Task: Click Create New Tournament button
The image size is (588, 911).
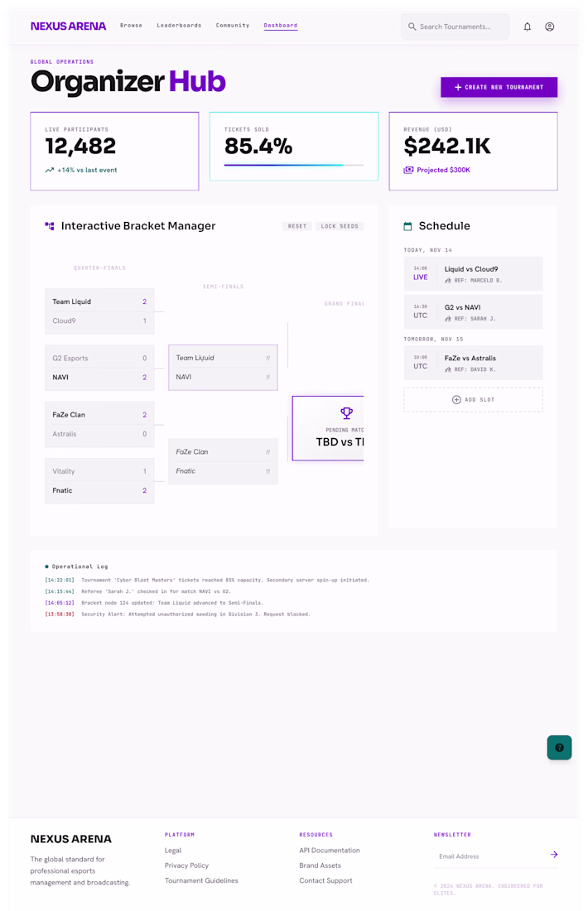Action: 499,87
